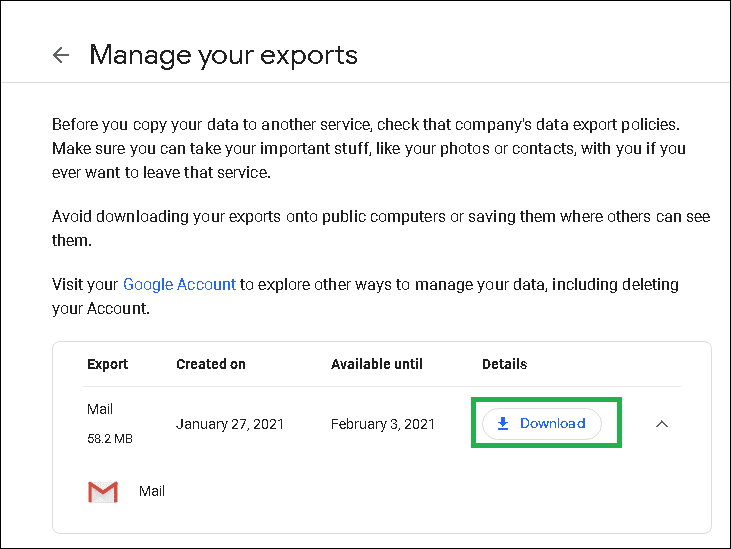This screenshot has height=549, width=731.
Task: Collapse the Mail export row chevron
Action: point(662,424)
